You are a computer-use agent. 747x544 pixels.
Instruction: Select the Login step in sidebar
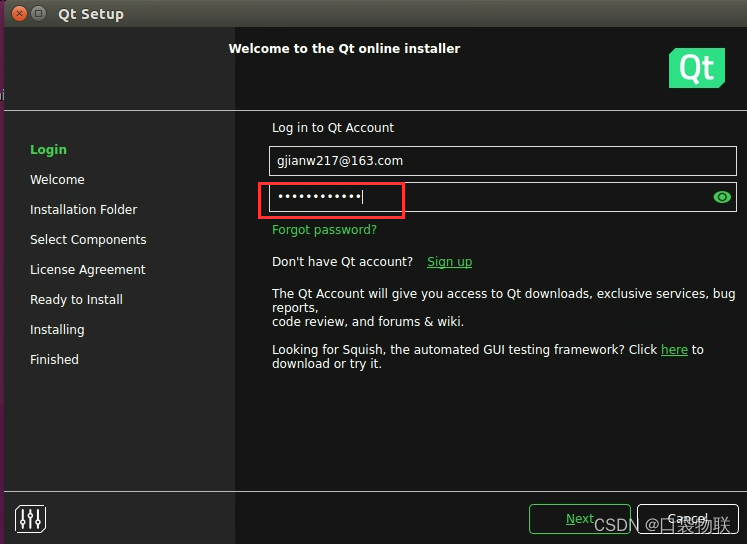(x=49, y=150)
